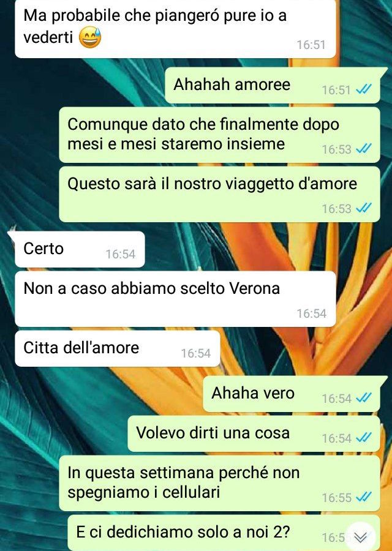
Task: Select 'Ma probabile che piangeró' message
Action: click(x=175, y=29)
